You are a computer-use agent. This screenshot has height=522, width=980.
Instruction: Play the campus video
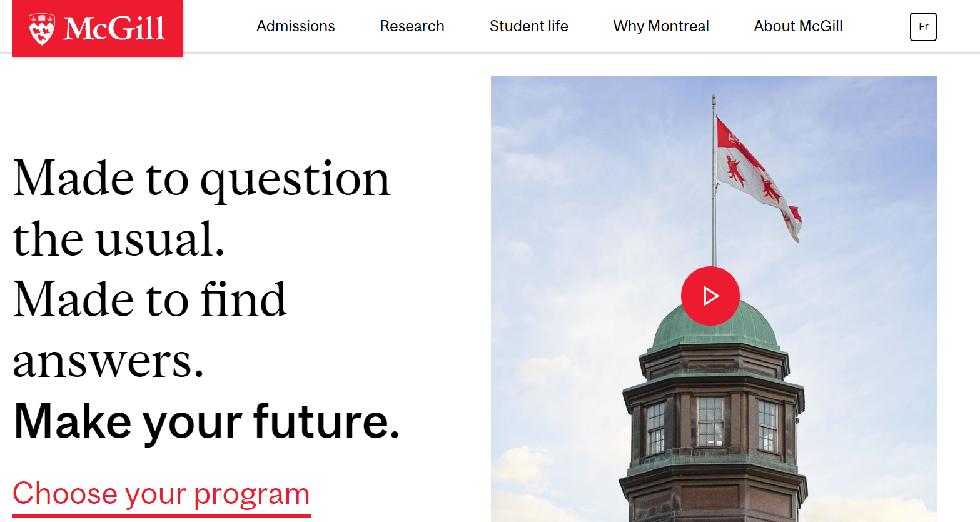click(710, 296)
